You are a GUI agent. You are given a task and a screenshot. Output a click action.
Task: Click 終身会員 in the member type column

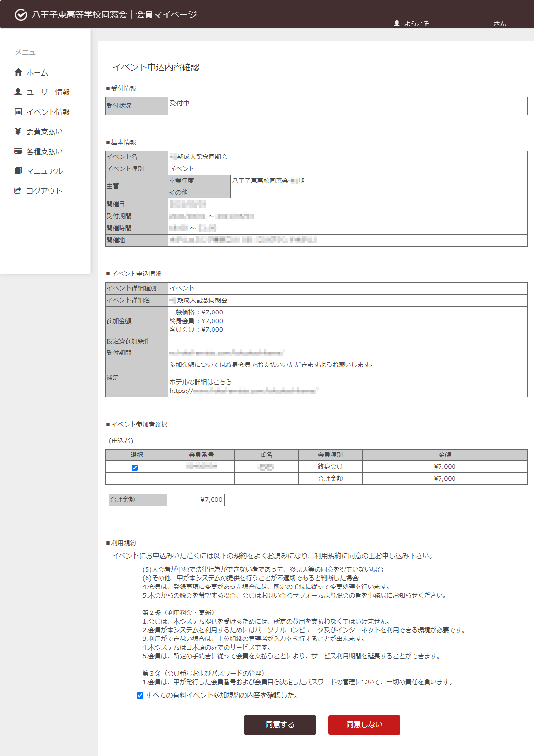[330, 467]
